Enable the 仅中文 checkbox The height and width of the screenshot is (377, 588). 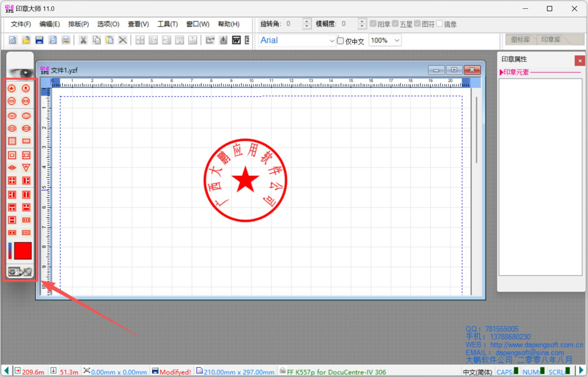coord(341,41)
